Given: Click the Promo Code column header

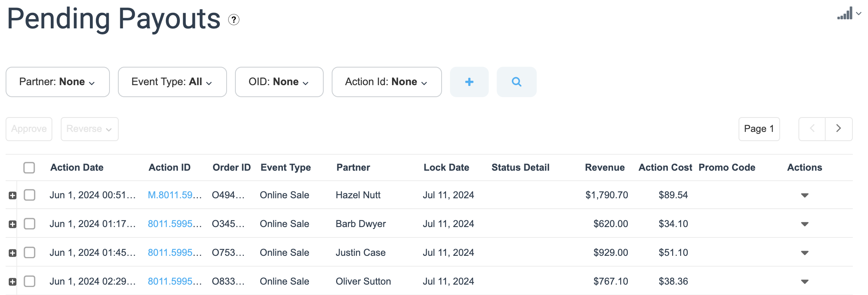Looking at the screenshot, I should (727, 167).
